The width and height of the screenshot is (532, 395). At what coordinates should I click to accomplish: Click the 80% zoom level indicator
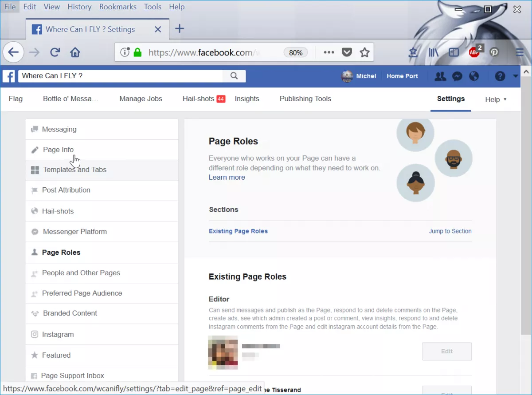pos(295,52)
